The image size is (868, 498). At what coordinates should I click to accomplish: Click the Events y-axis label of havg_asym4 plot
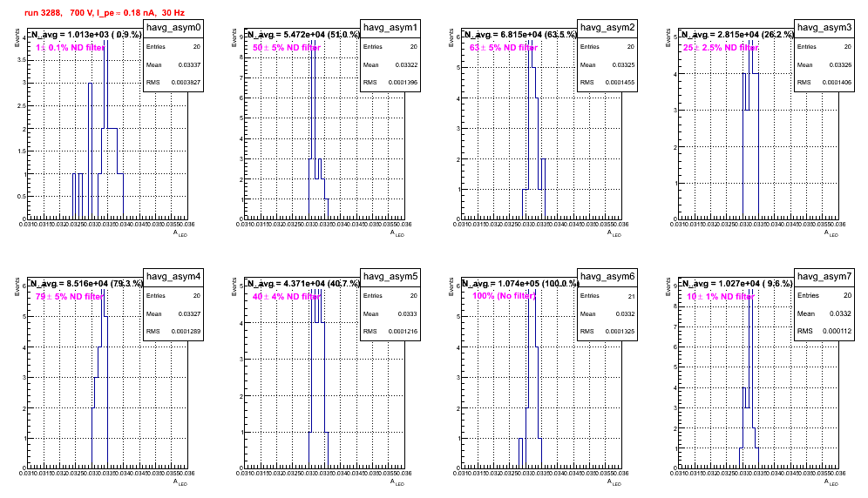click(17, 286)
